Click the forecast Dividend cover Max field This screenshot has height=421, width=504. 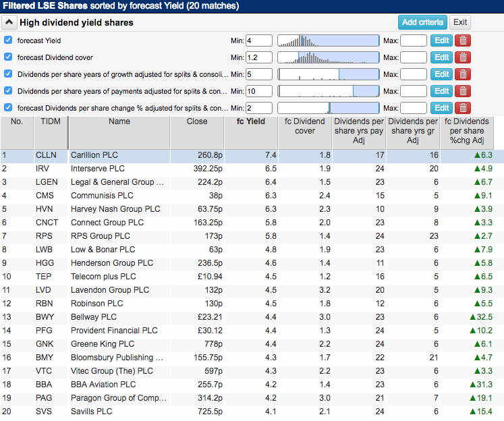pos(414,57)
